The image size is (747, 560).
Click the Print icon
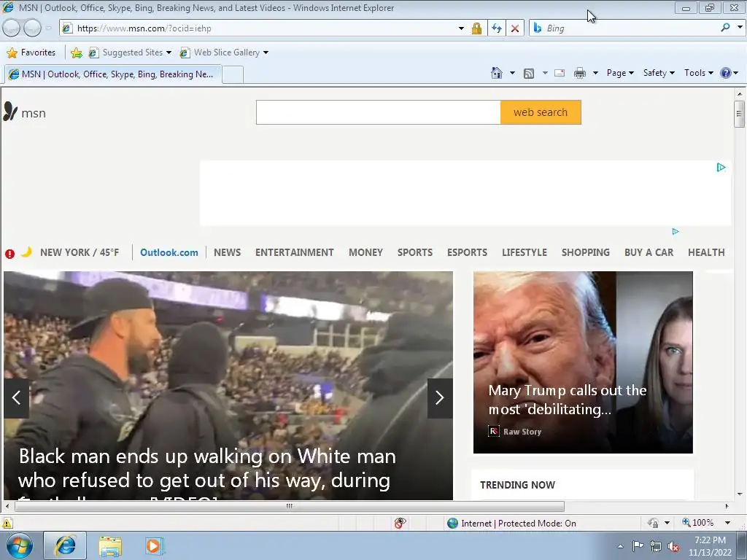coord(580,73)
